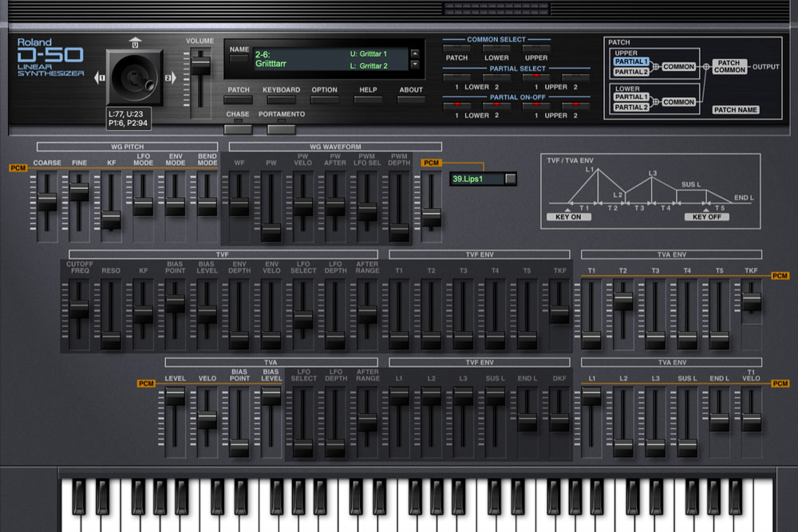Step the patch up with the display arrow
The image size is (798, 532).
tap(415, 53)
